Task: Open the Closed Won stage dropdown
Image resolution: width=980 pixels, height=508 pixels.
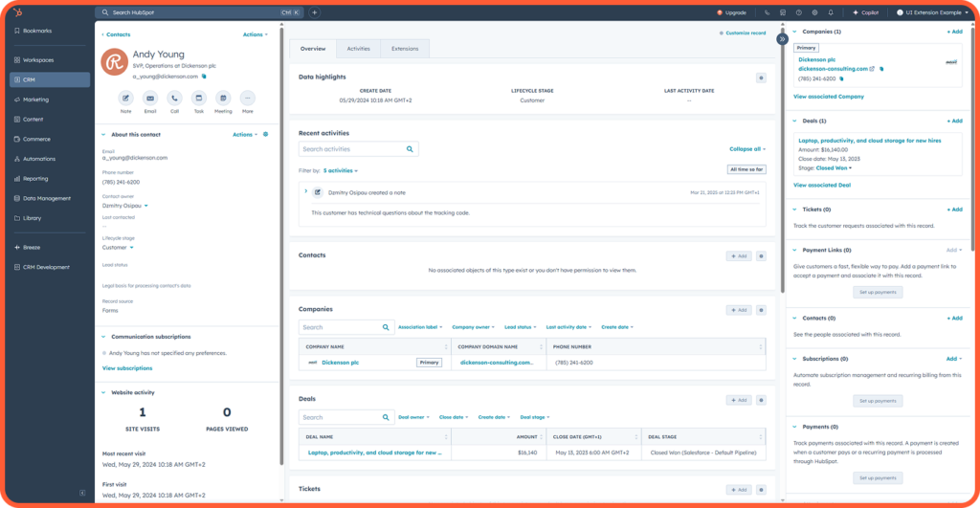Action: tap(834, 168)
